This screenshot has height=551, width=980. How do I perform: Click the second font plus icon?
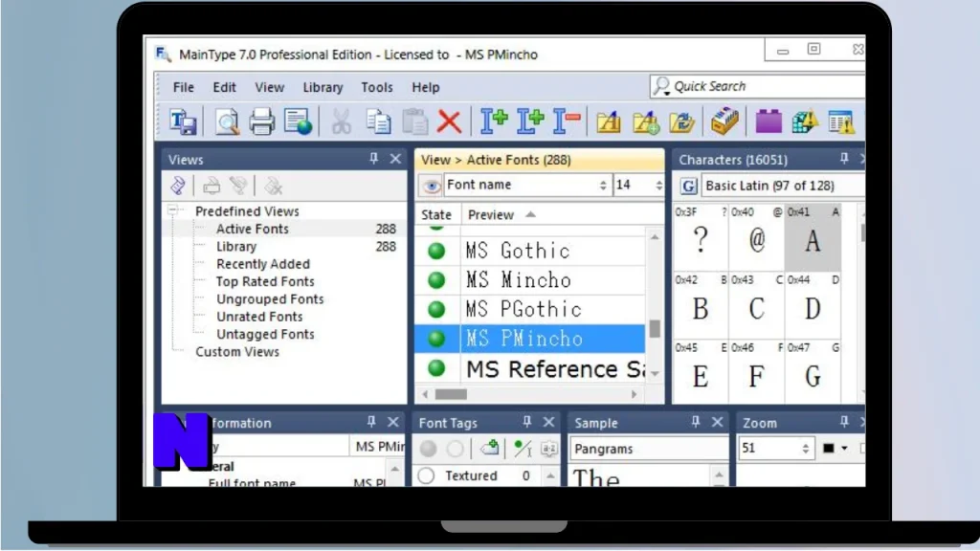(x=530, y=121)
